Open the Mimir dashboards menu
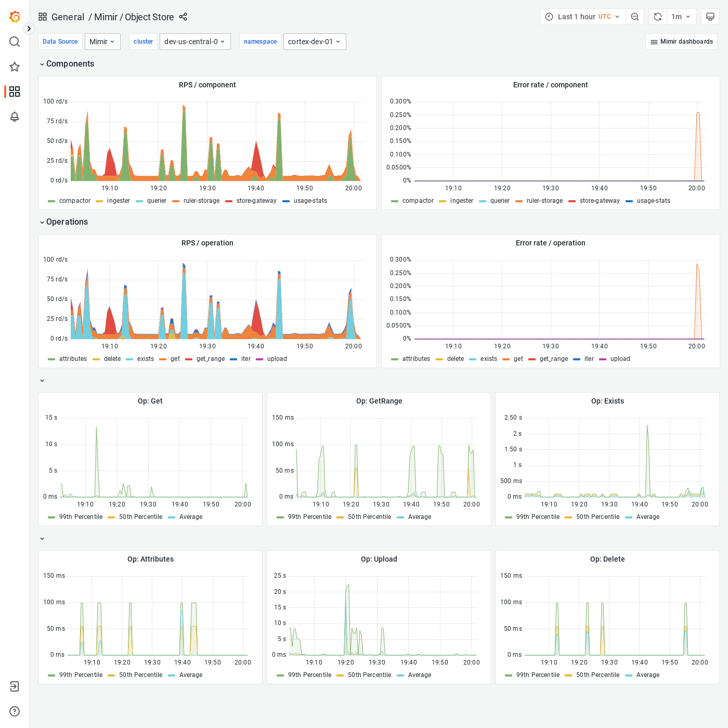Image resolution: width=728 pixels, height=728 pixels. [x=681, y=42]
